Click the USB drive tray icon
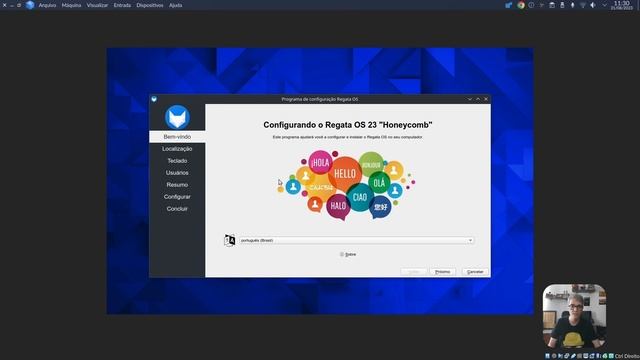 pos(562,5)
